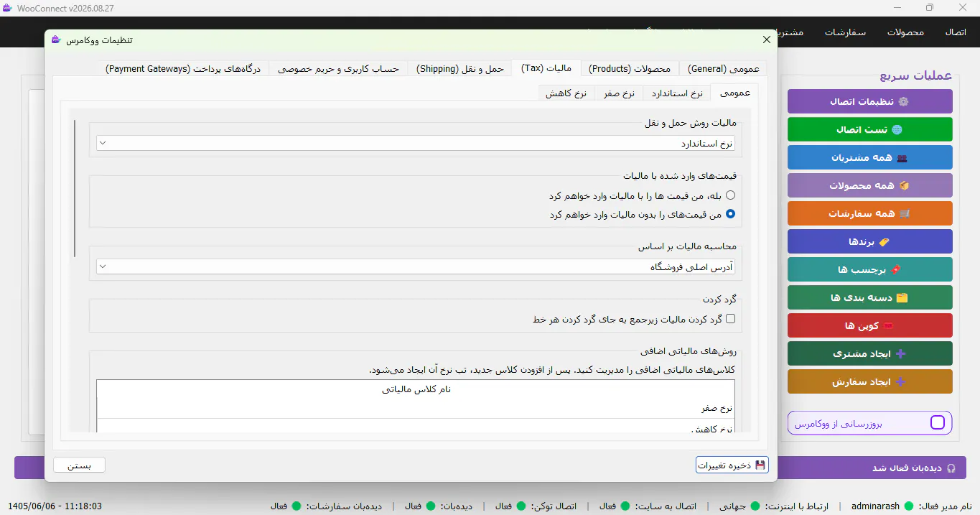
Task: Click the gear icon on تنظیمات اتصال button
Action: click(903, 101)
